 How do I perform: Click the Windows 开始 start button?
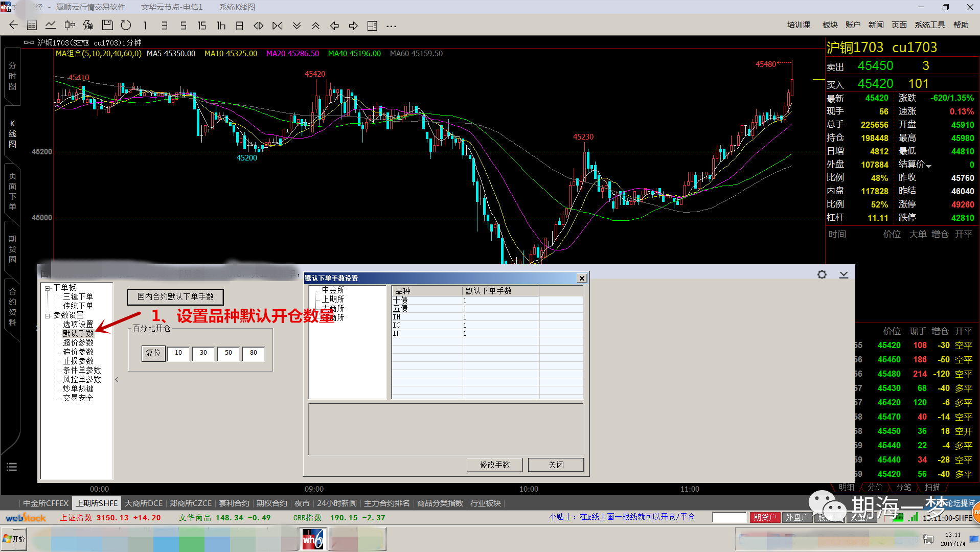(x=14, y=539)
